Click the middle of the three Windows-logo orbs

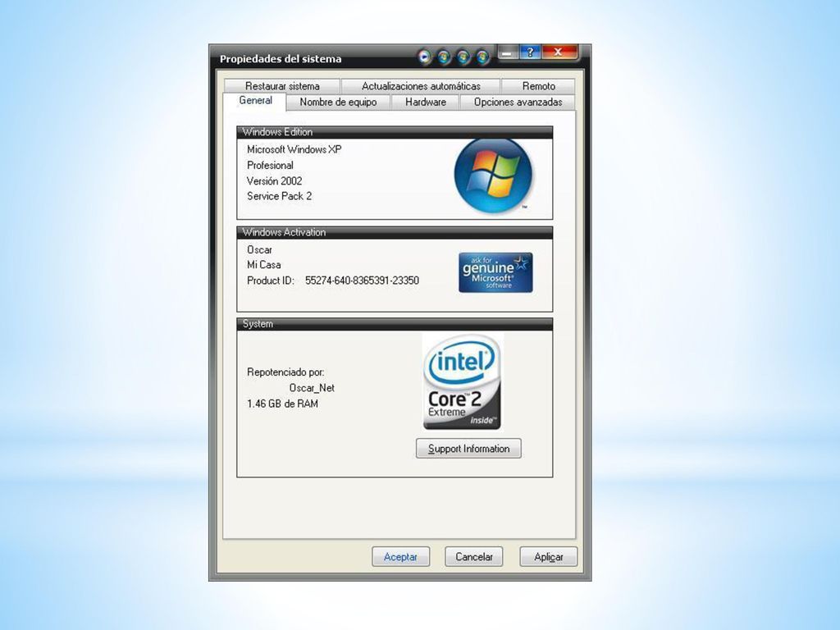pyautogui.click(x=463, y=57)
